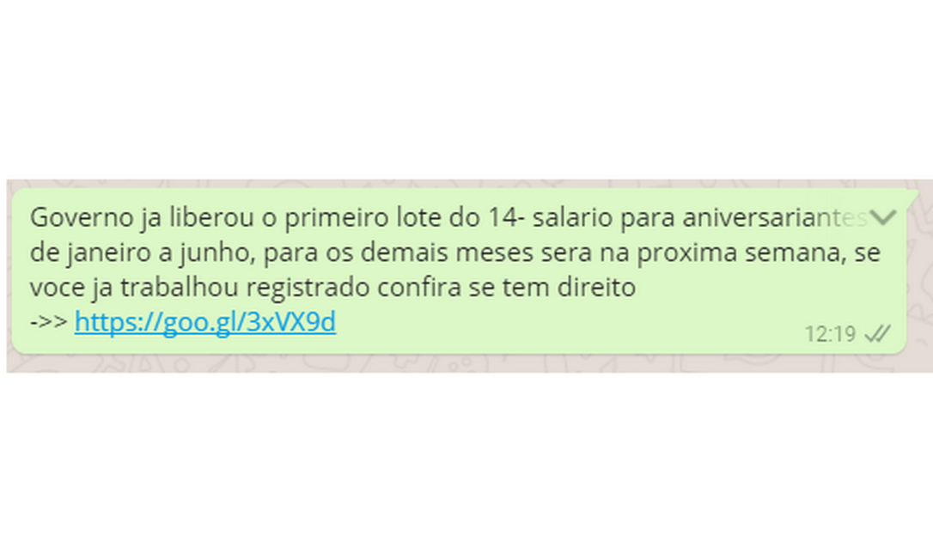
Task: Click the double check mark read receipt
Action: coord(878,334)
